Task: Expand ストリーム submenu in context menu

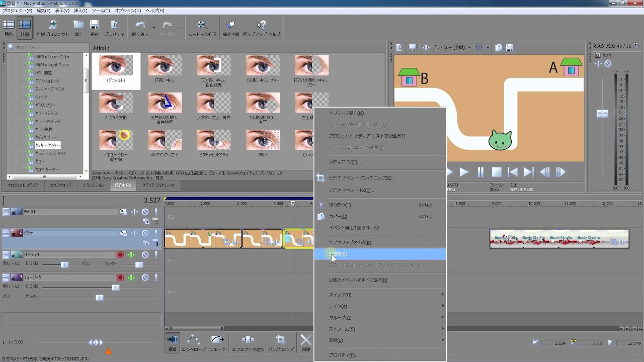Action: (380, 329)
